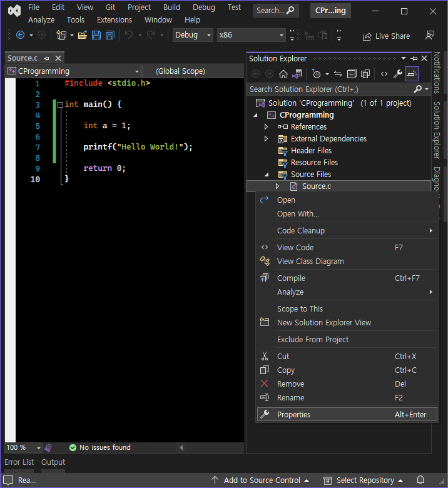The image size is (448, 488).
Task: Open the File menu
Action: pyautogui.click(x=34, y=7)
